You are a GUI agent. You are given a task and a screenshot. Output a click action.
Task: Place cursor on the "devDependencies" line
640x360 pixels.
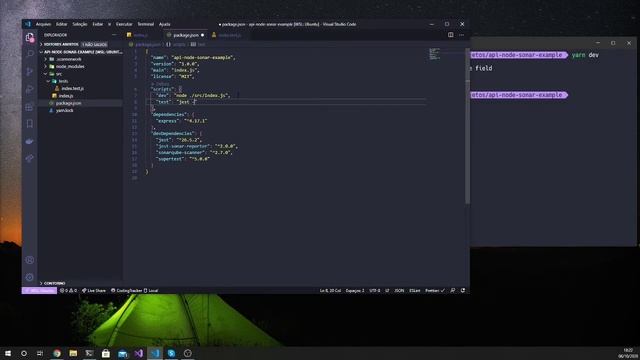tap(176, 133)
